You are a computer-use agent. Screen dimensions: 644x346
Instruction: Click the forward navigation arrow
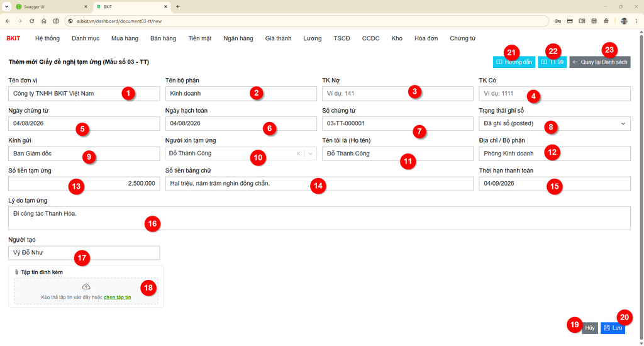(x=19, y=21)
